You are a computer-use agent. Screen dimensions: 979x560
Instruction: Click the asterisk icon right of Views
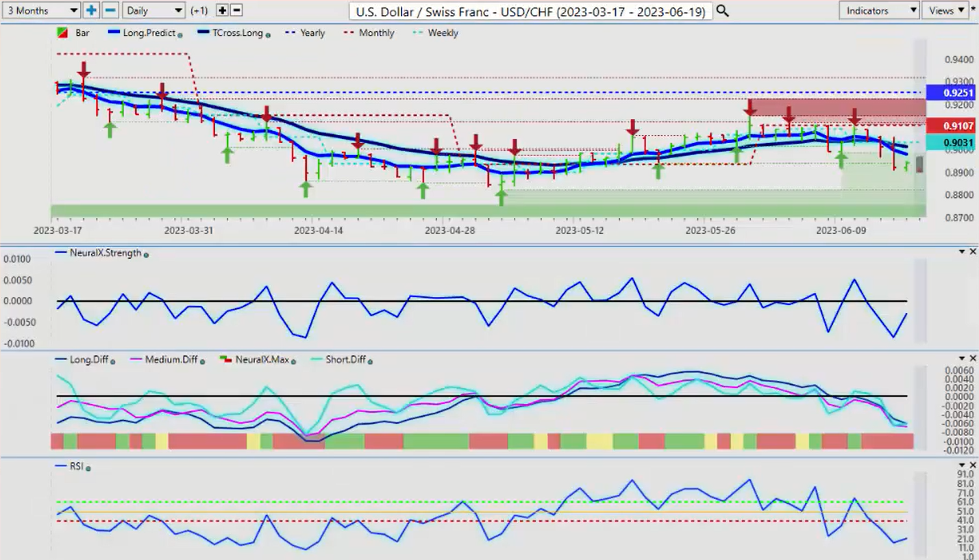(974, 9)
